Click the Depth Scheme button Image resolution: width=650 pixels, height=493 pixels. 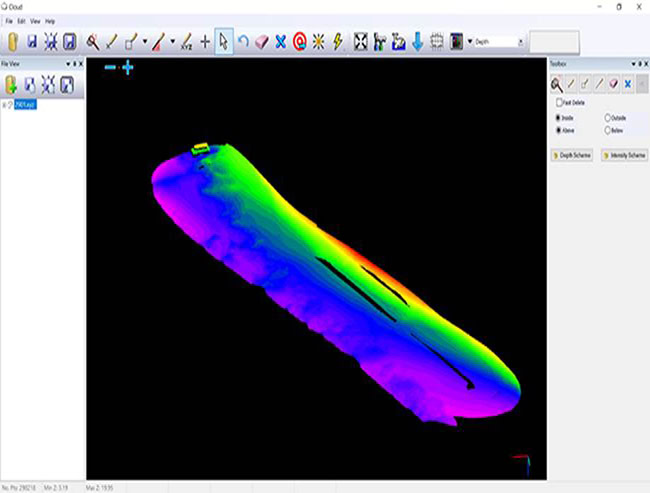pyautogui.click(x=572, y=155)
